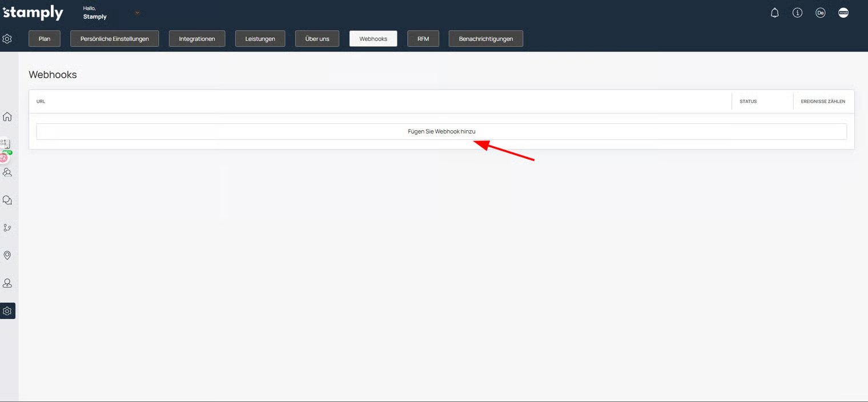Select the Benachrichtigungen tab
The width and height of the screenshot is (868, 402).
pyautogui.click(x=486, y=39)
